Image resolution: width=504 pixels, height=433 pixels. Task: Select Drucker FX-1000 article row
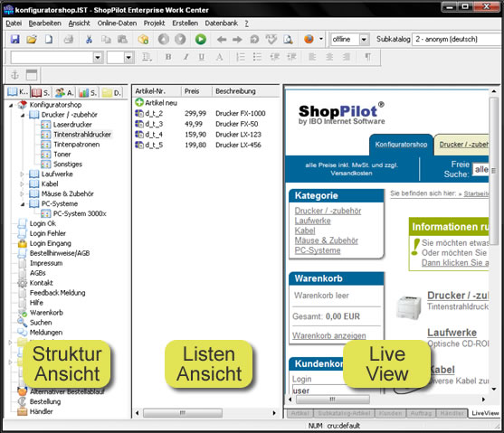click(206, 113)
